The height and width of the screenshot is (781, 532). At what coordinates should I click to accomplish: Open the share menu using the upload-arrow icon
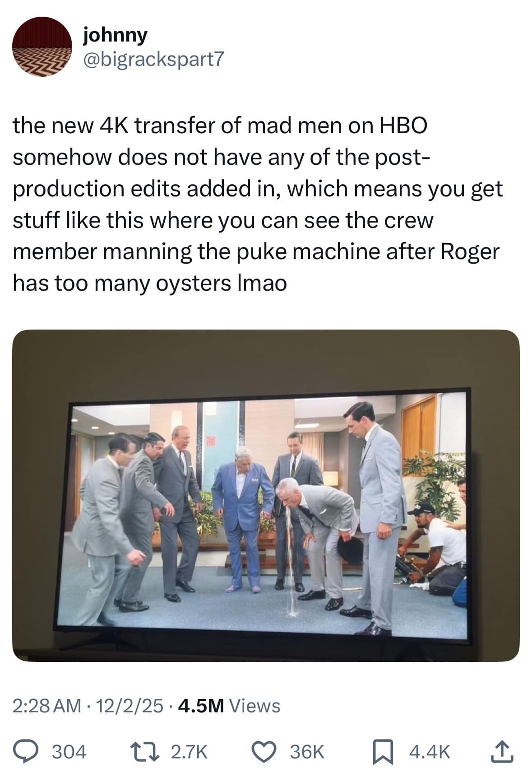point(501,752)
